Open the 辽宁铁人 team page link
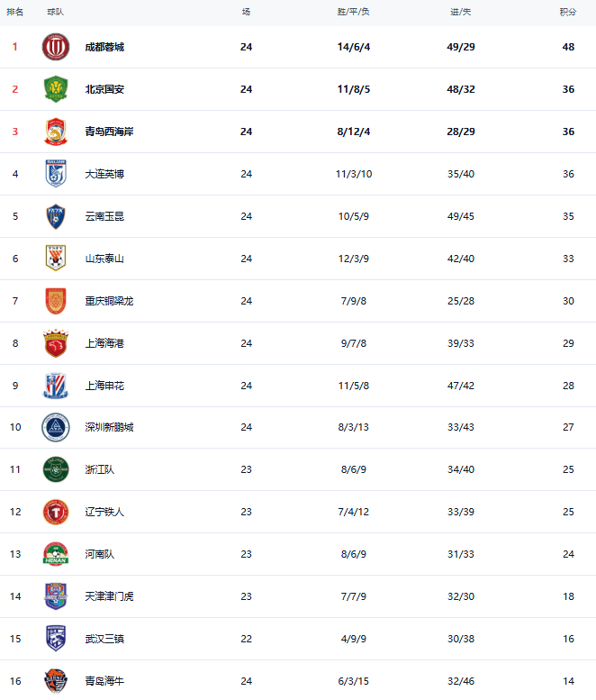 click(104, 512)
